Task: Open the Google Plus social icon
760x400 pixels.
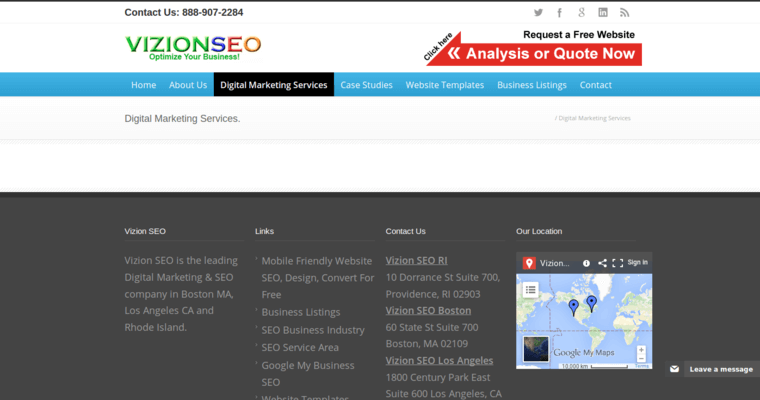Action: (581, 13)
